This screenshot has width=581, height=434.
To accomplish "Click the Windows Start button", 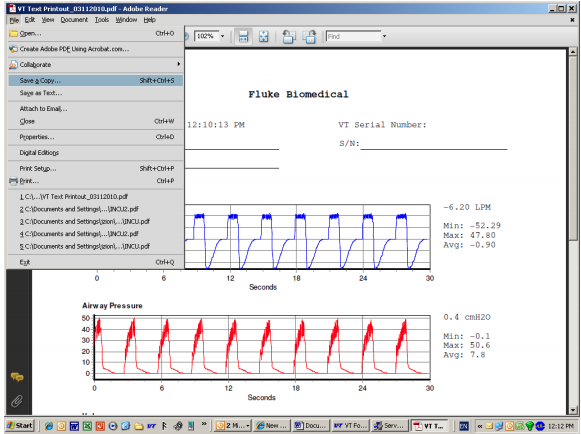I will [x=20, y=425].
